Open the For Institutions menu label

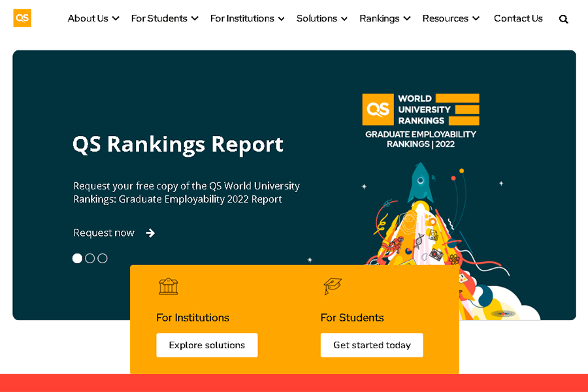pos(242,18)
